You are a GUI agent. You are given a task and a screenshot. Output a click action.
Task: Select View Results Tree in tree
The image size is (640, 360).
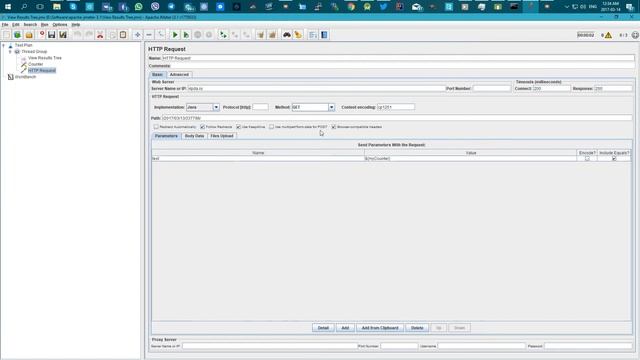pos(44,58)
